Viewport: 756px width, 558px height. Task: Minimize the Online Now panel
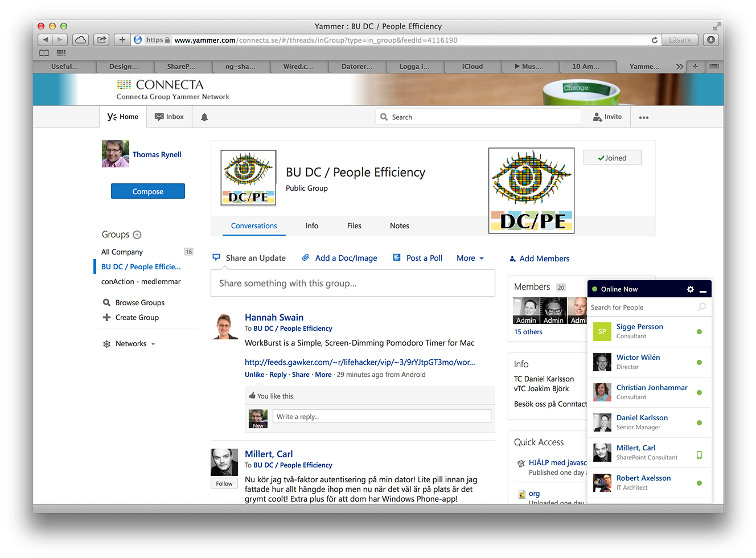coord(703,290)
